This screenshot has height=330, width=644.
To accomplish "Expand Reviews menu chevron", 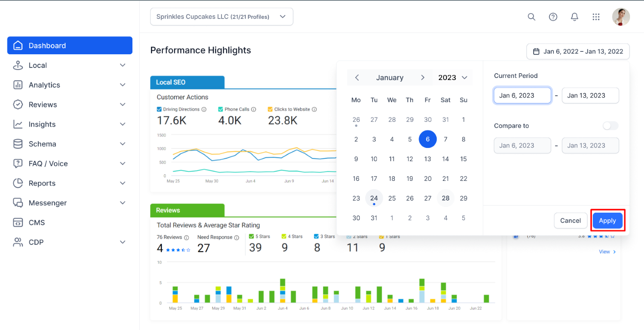I will tap(123, 105).
